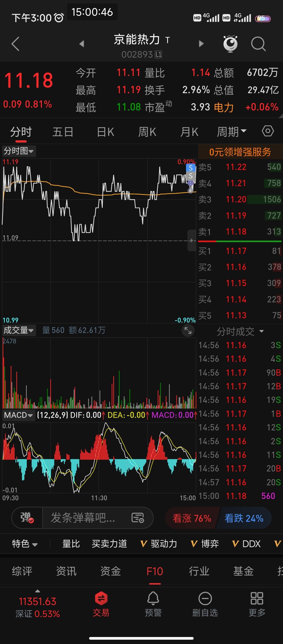Screen dimensions: 283x644
Task: Tap the 15:00 11.18 560 trade row
Action: coord(240,496)
